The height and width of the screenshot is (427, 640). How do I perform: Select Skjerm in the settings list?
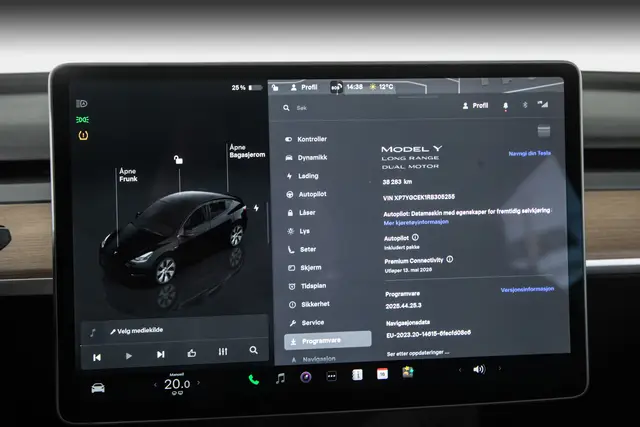point(305,268)
